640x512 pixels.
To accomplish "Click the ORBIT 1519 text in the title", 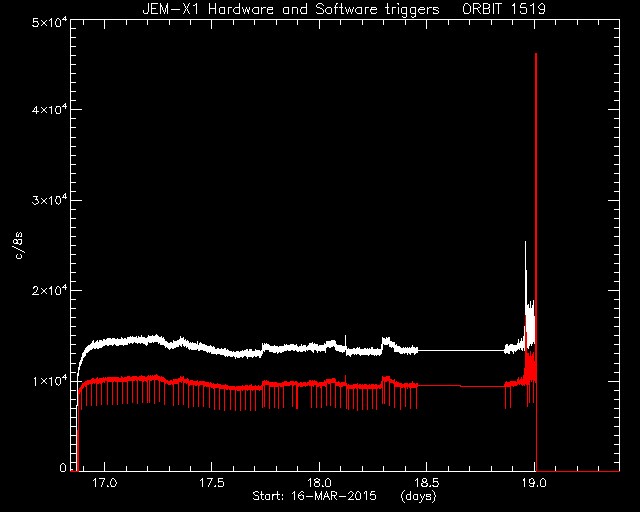I will click(504, 9).
